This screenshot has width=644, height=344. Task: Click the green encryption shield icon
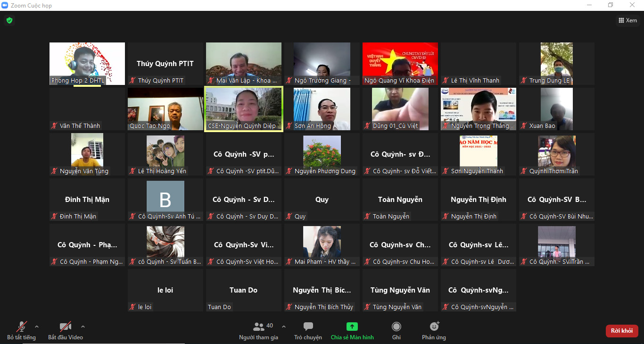(9, 20)
